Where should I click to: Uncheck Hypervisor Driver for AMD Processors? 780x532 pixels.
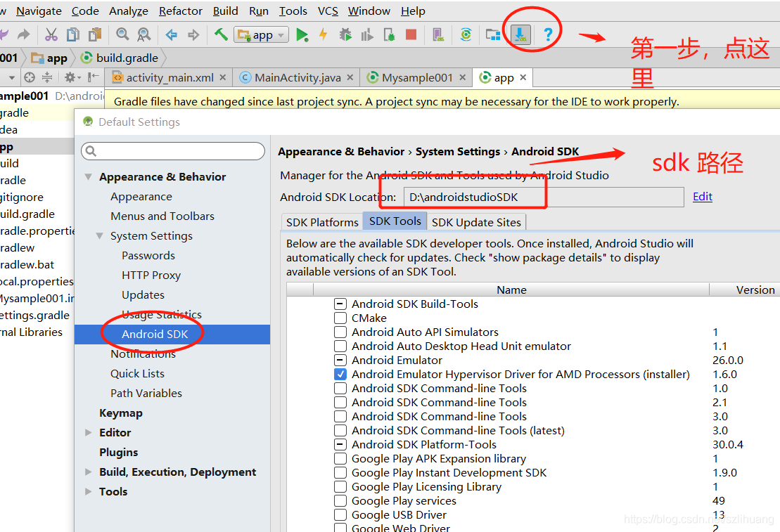(340, 375)
